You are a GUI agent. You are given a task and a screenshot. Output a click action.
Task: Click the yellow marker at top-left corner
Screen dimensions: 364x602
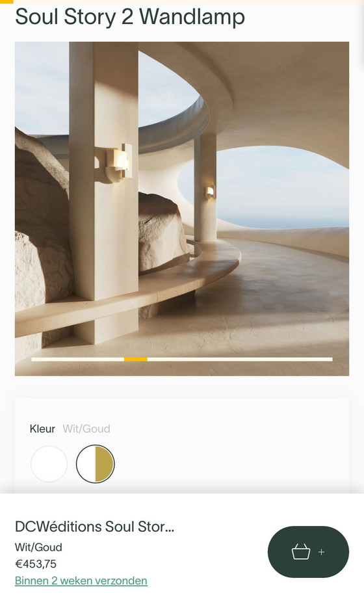click(x=6, y=1)
